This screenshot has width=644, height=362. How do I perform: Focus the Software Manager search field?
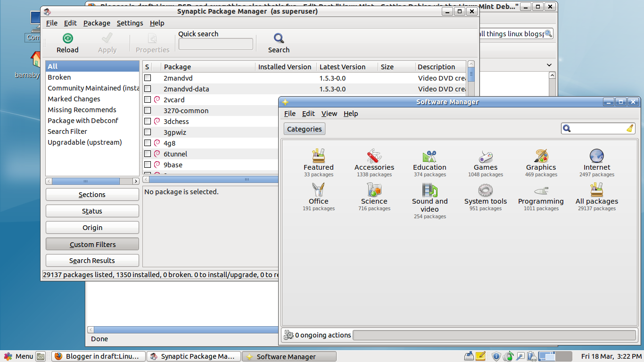pyautogui.click(x=598, y=128)
